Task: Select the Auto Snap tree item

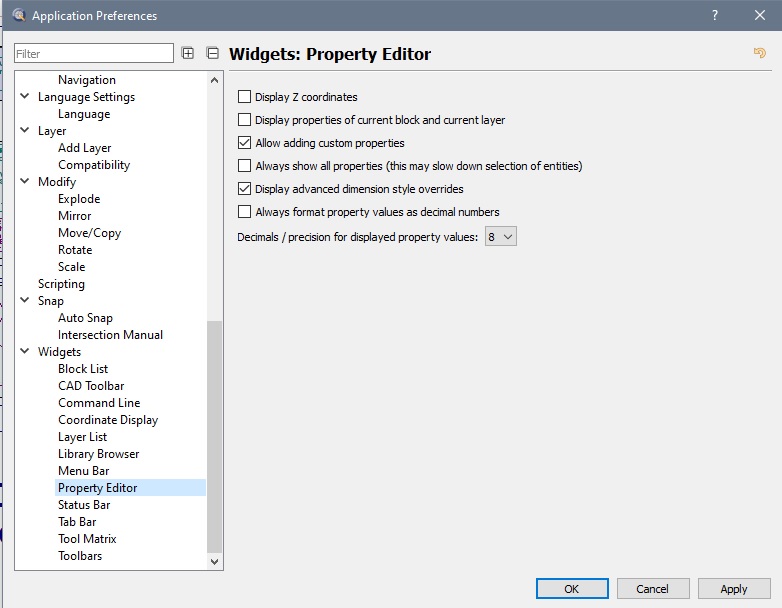Action: pyautogui.click(x=85, y=318)
